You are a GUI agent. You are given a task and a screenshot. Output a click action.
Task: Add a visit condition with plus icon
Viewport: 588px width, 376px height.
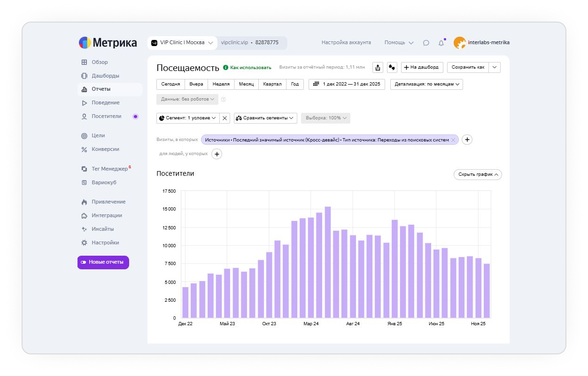point(467,140)
